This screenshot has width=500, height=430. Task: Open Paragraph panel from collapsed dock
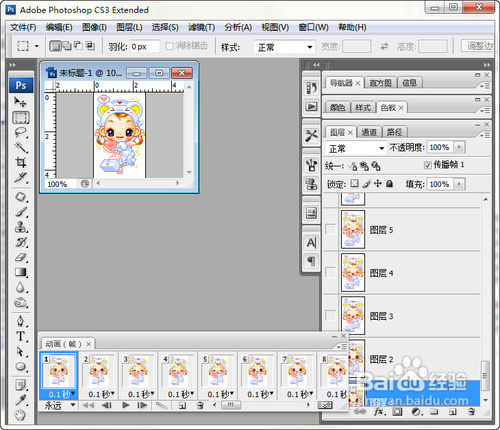311,260
